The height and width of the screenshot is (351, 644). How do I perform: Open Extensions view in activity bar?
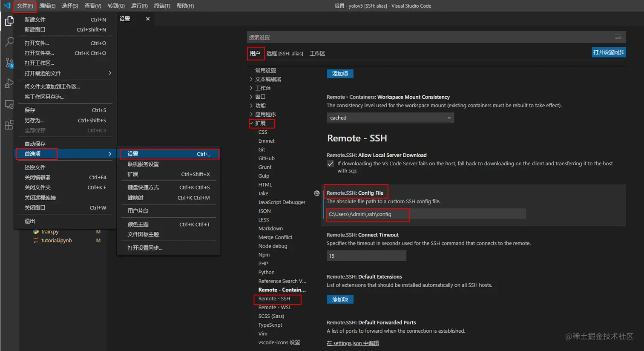point(9,125)
